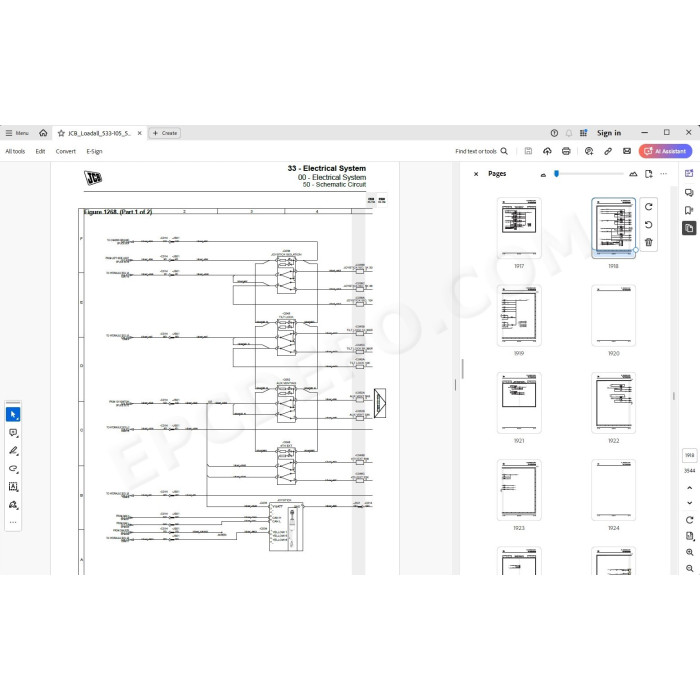This screenshot has width=700, height=700.
Task: Click the Create new tab button
Action: [164, 133]
